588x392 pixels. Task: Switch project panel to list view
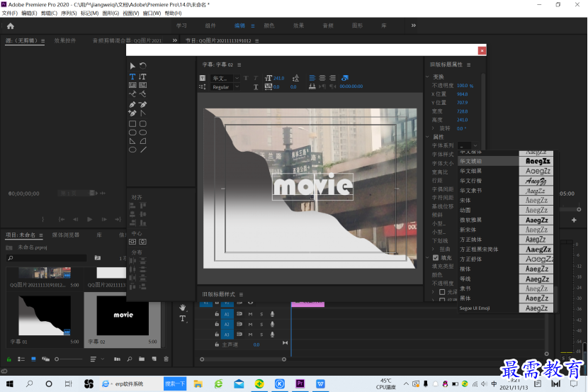[x=21, y=359]
